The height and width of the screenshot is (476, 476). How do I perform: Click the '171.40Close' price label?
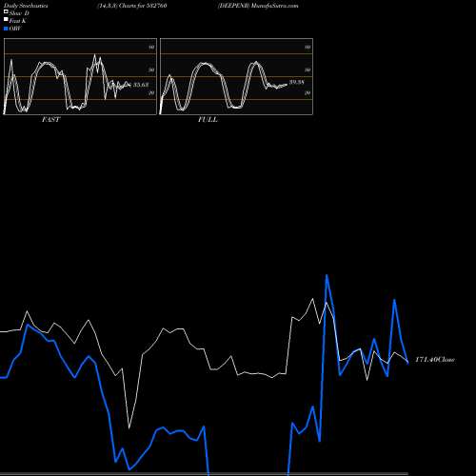pos(435,360)
